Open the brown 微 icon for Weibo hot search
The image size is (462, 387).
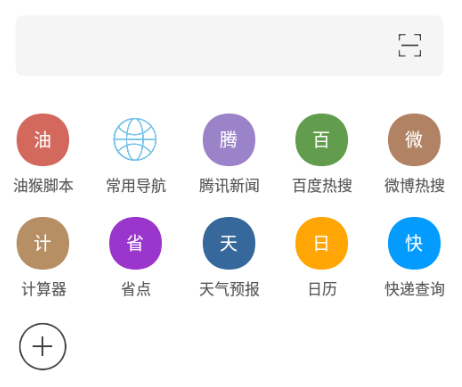coord(414,140)
